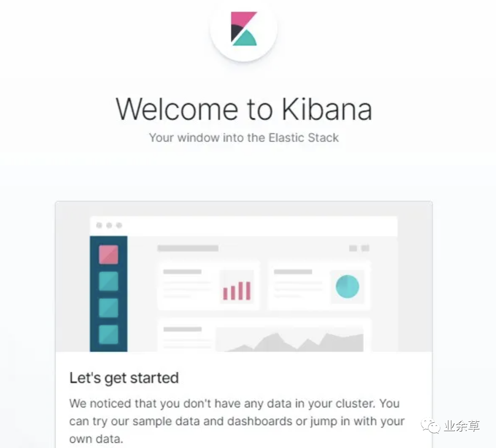Screen dimensions: 496x448
Task: Click the pink square in illustration sidebar
Action: (x=108, y=254)
